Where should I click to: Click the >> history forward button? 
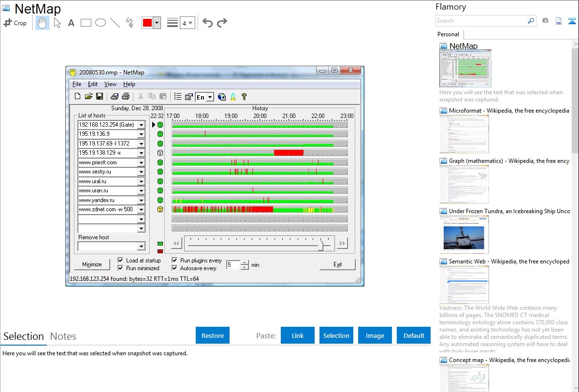point(342,243)
